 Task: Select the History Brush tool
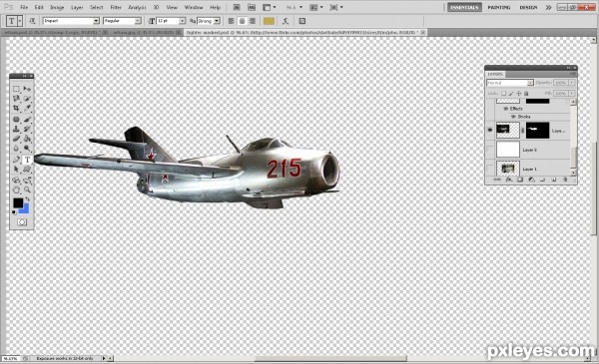click(27, 129)
